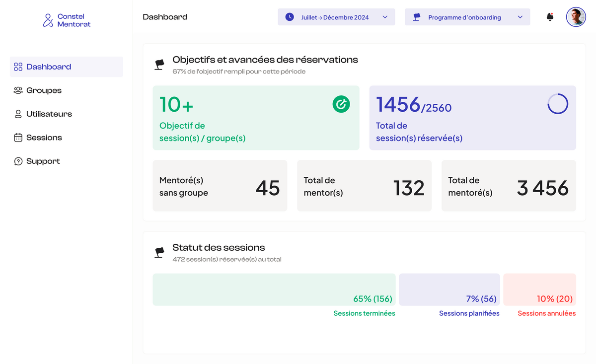
Task: Click the green Sessions terminées bar
Action: 274,290
